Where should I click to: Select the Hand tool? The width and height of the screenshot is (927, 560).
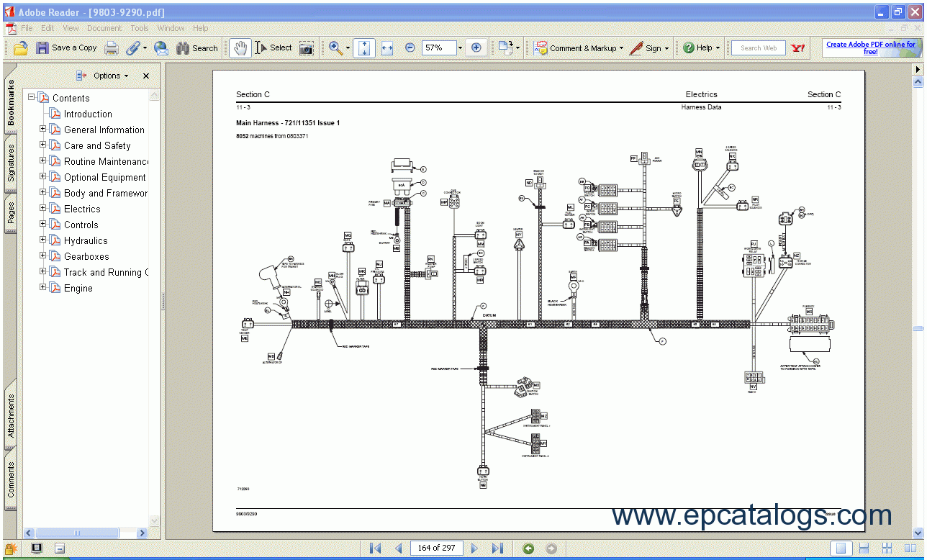240,48
